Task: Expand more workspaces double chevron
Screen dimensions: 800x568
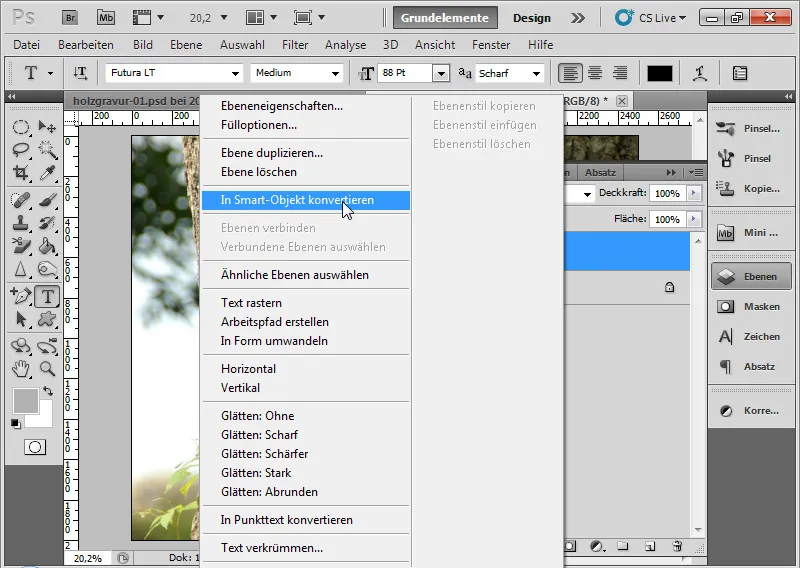Action: [x=578, y=18]
